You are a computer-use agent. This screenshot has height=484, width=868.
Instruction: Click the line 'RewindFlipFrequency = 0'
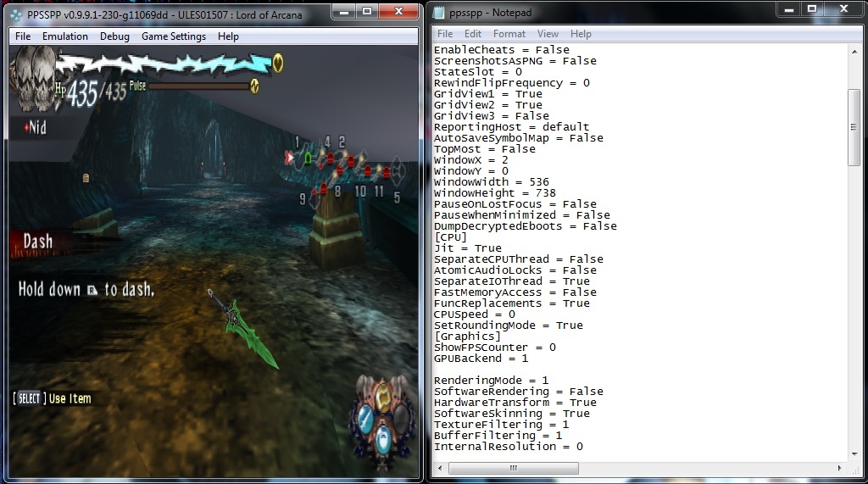coord(512,83)
